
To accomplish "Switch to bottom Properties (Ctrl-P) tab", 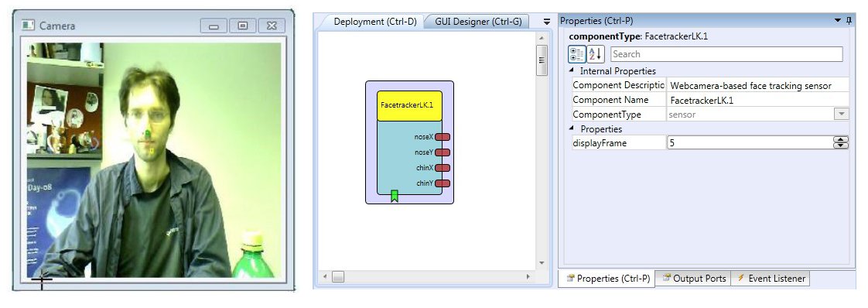I will 607,279.
